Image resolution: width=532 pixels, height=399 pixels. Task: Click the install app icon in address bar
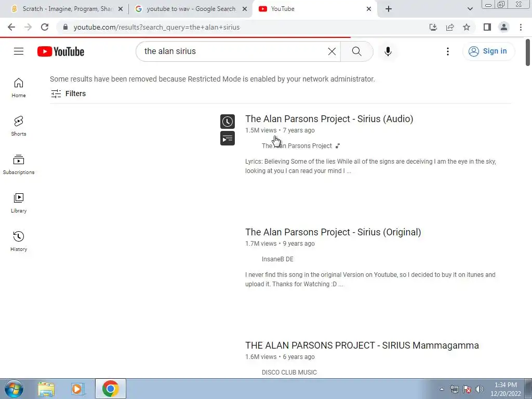(x=433, y=27)
